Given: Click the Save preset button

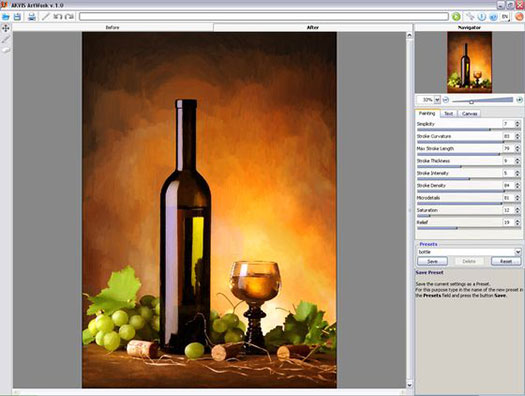Looking at the screenshot, I should (x=432, y=261).
